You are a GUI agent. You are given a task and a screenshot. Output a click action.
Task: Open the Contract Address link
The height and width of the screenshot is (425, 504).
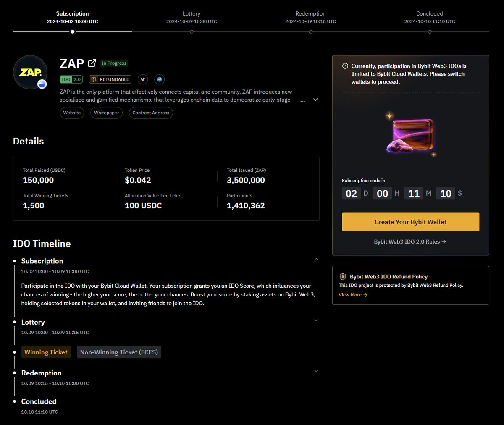coord(151,113)
